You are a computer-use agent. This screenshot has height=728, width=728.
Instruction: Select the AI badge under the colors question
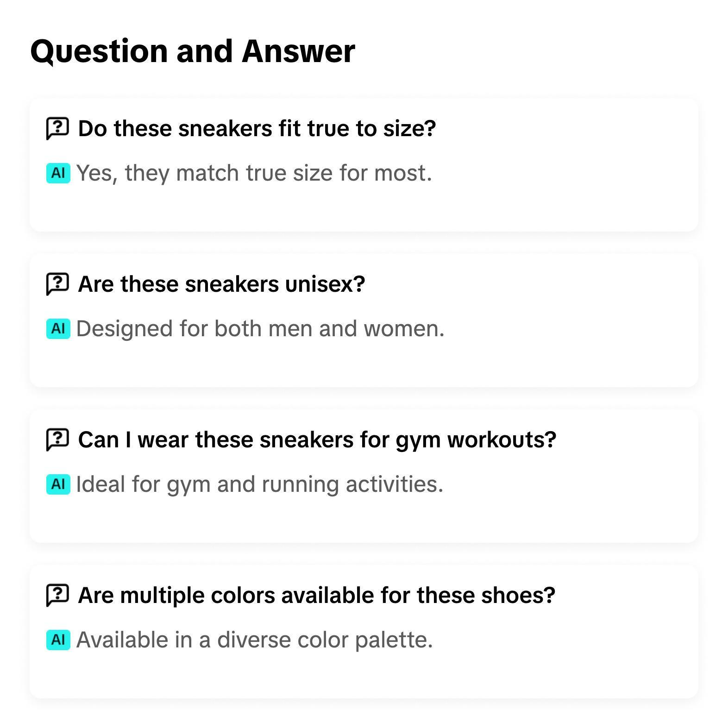(x=57, y=640)
